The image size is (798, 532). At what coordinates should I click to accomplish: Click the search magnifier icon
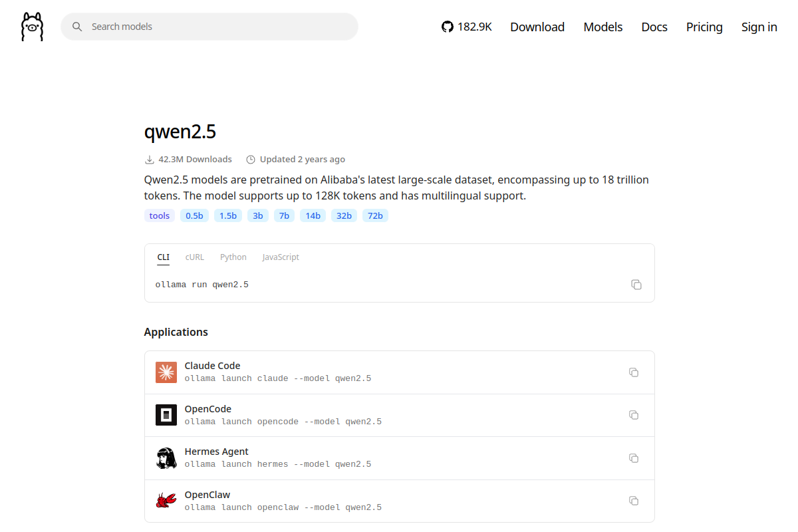77,27
